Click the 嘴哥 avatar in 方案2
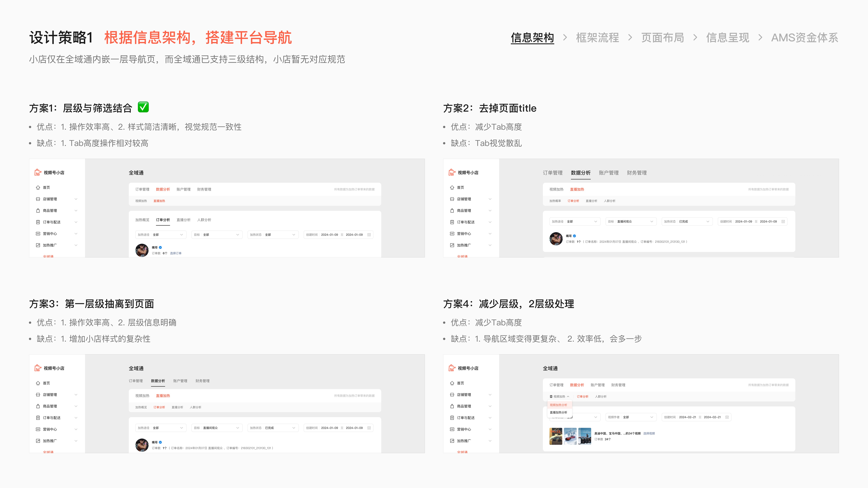 pos(556,239)
